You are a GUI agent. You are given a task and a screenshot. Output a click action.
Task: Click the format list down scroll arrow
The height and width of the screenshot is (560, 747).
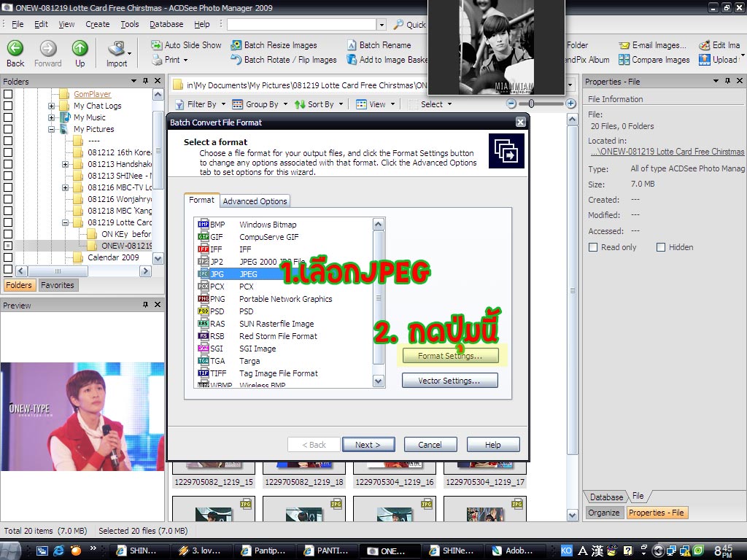tap(379, 381)
